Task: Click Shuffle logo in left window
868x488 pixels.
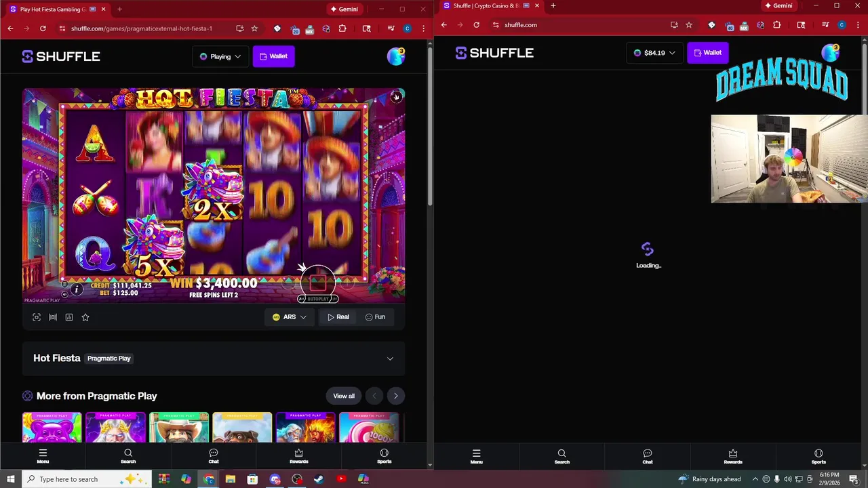Action: point(61,56)
